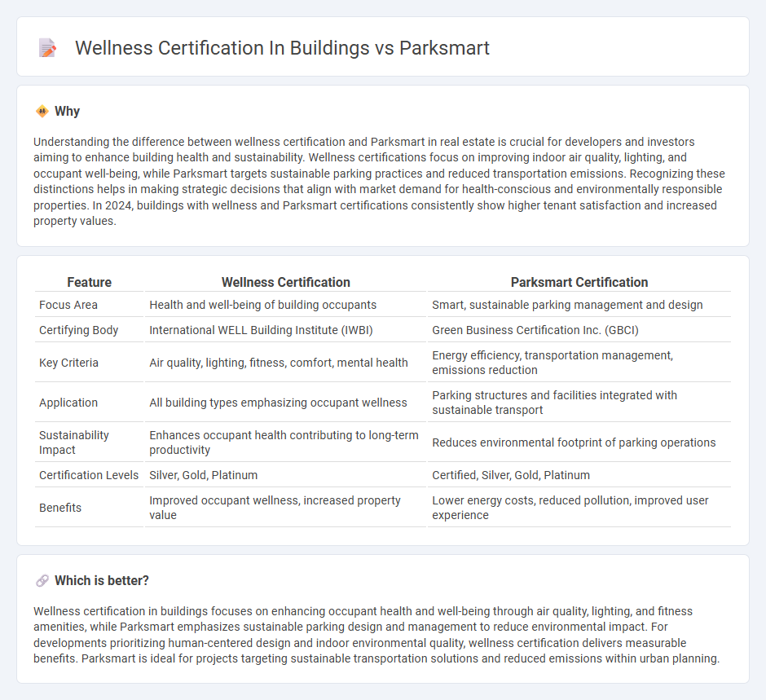Click cell 'Silver, Gold, Platinum' under Wellness
The height and width of the screenshot is (700, 766).
tap(203, 475)
